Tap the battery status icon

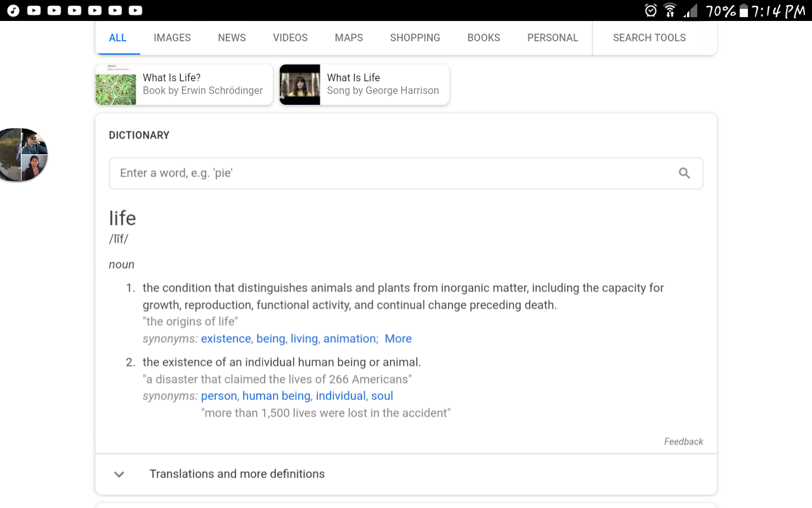tap(744, 11)
